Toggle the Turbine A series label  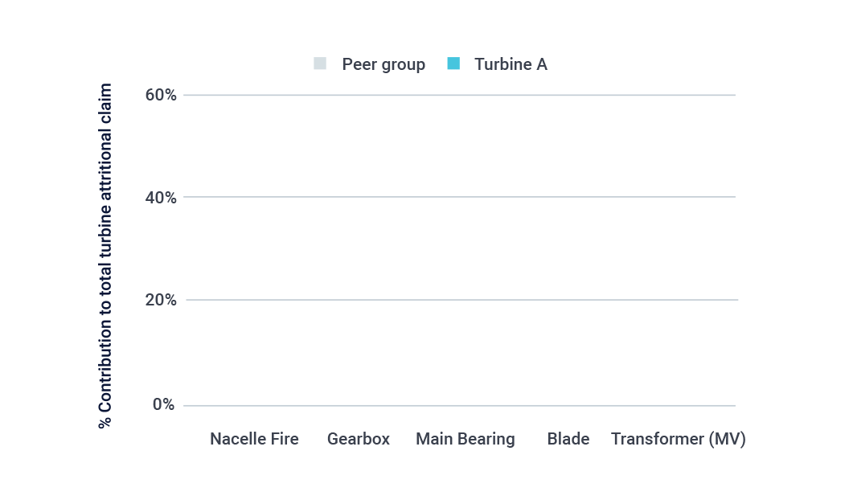coord(511,64)
